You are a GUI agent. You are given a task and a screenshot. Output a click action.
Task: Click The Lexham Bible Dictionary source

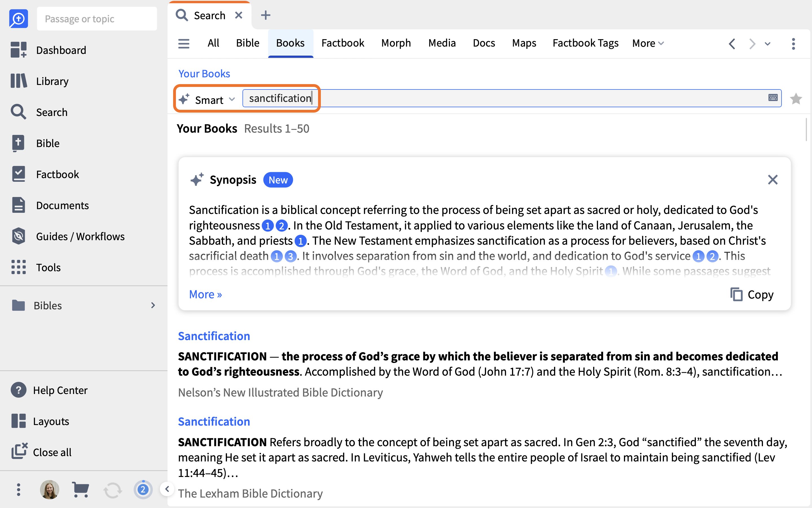[x=250, y=493]
